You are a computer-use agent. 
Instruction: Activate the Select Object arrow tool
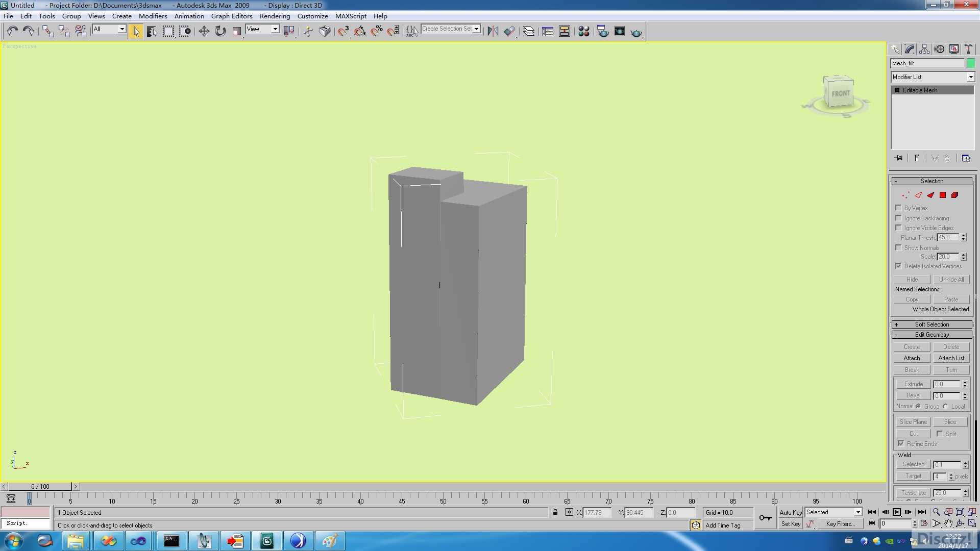(x=136, y=31)
